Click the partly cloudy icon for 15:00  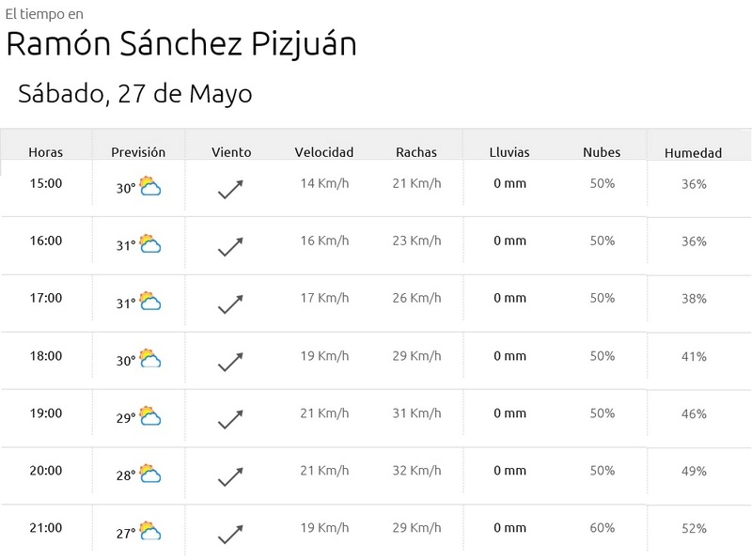(150, 186)
